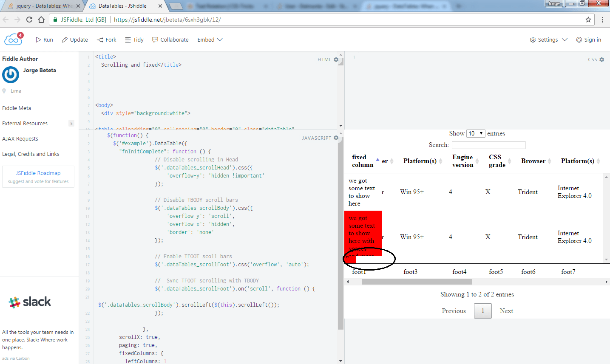Open the HTML panel settings gear

pyautogui.click(x=336, y=59)
